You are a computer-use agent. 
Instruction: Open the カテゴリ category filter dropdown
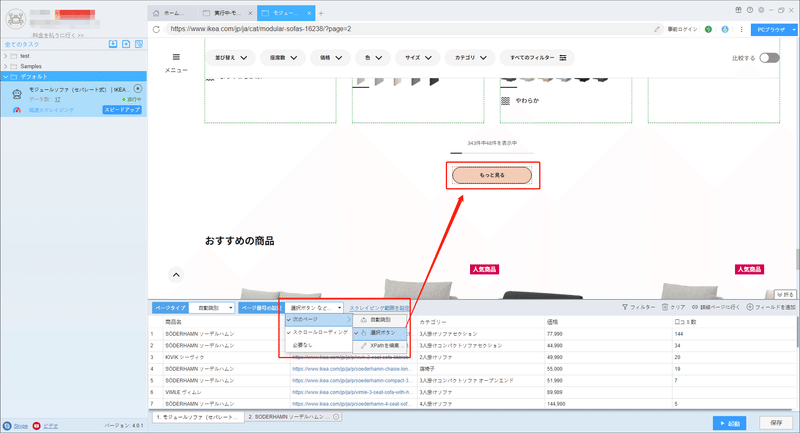470,58
